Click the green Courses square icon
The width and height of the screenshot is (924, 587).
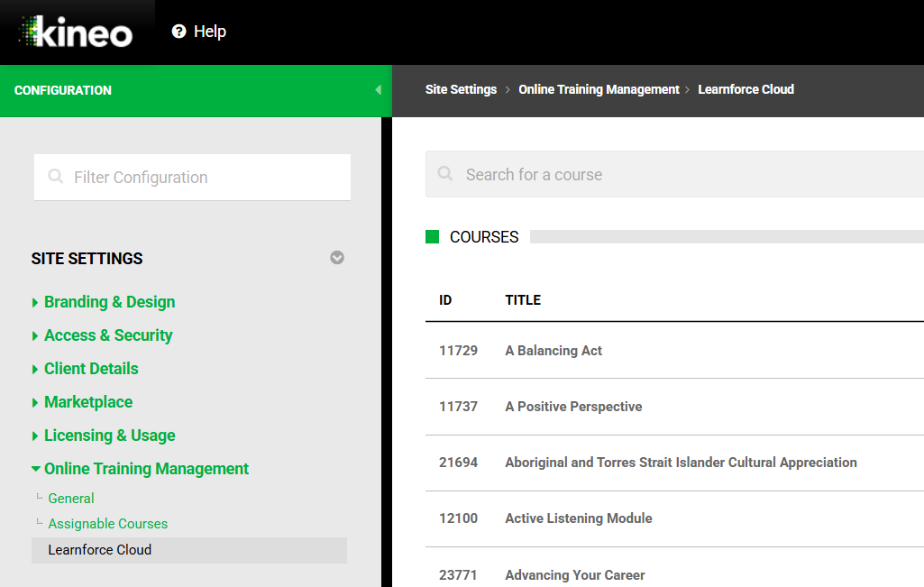[433, 237]
